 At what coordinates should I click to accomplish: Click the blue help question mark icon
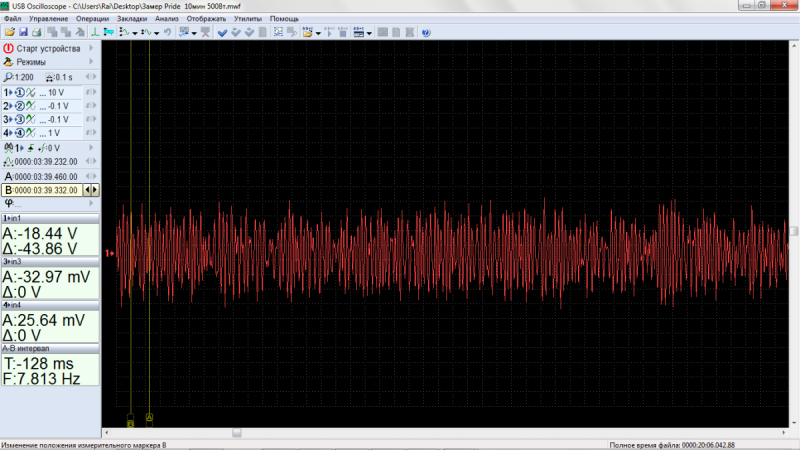coord(425,32)
